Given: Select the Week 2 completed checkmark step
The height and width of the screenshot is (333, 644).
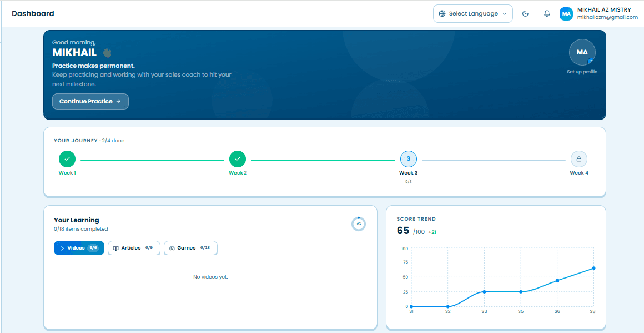Looking at the screenshot, I should click(238, 158).
